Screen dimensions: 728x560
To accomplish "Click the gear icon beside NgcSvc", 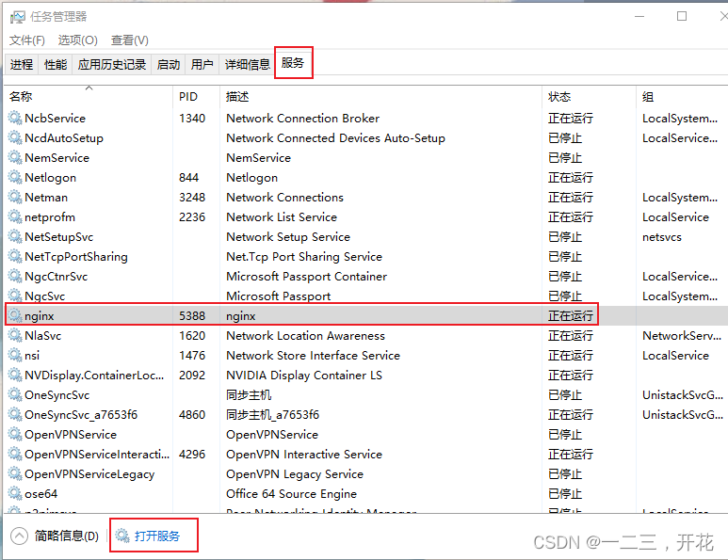I will pos(15,296).
